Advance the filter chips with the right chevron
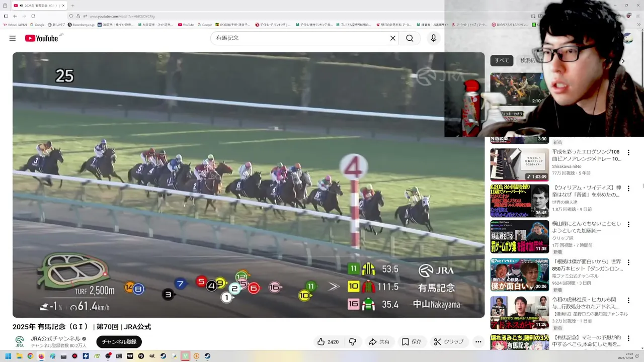The height and width of the screenshot is (362, 644). click(x=623, y=61)
